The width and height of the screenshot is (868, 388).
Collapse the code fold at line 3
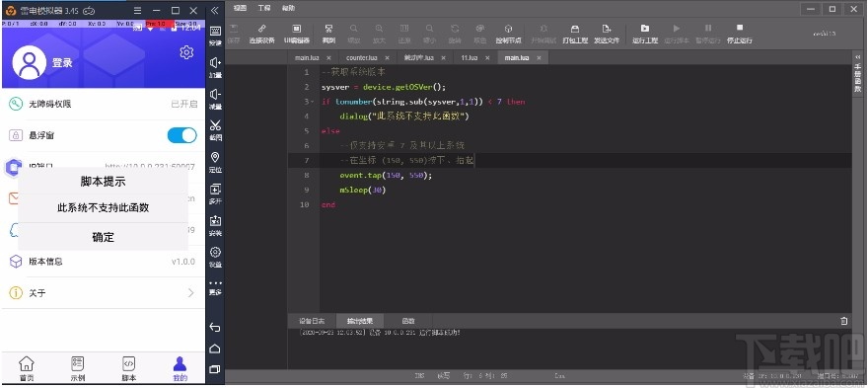(x=313, y=102)
